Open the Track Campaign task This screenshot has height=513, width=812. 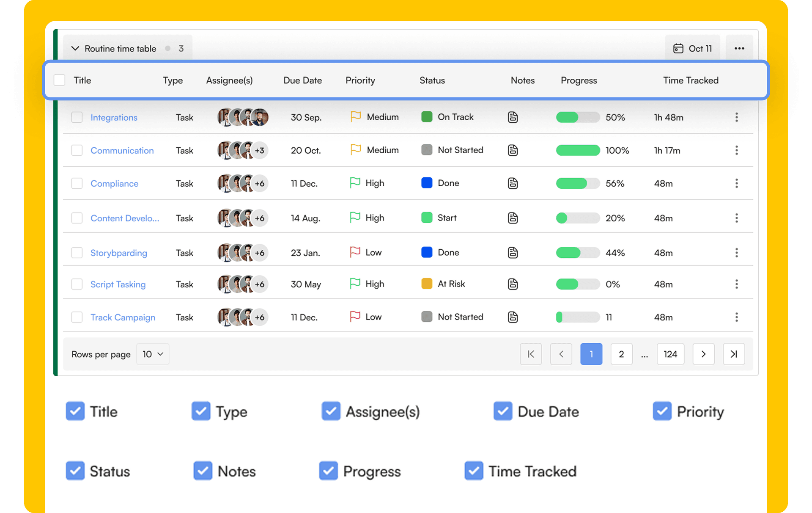tap(123, 317)
